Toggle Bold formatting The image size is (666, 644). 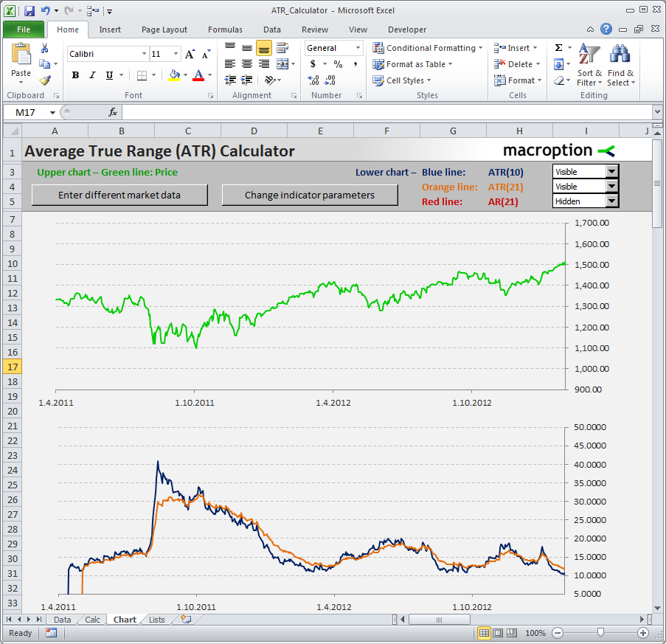pos(76,75)
